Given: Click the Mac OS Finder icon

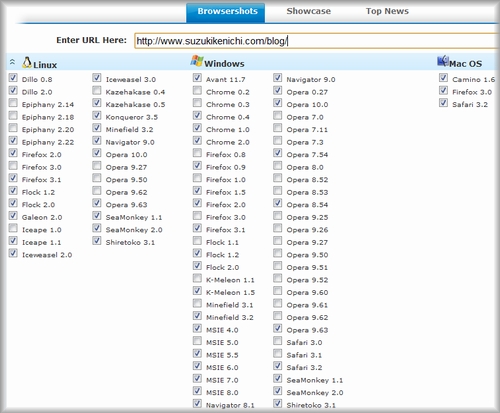Looking at the screenshot, I should (x=443, y=61).
